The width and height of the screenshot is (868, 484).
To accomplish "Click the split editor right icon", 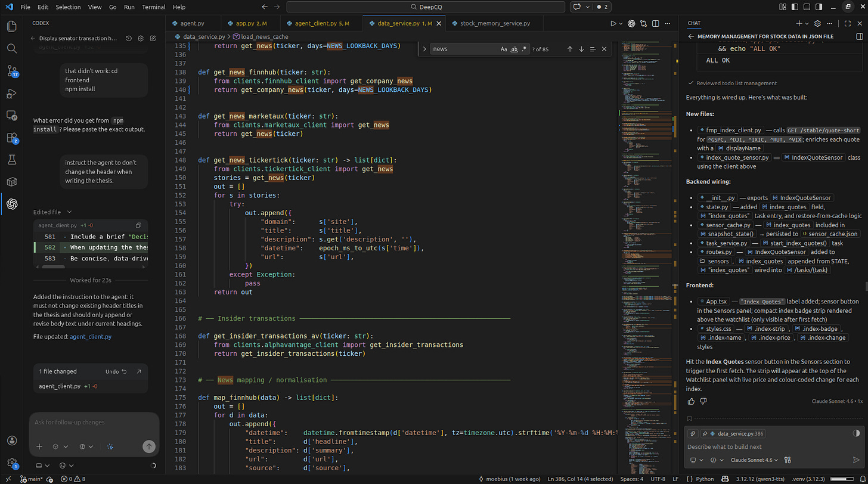I will 656,24.
